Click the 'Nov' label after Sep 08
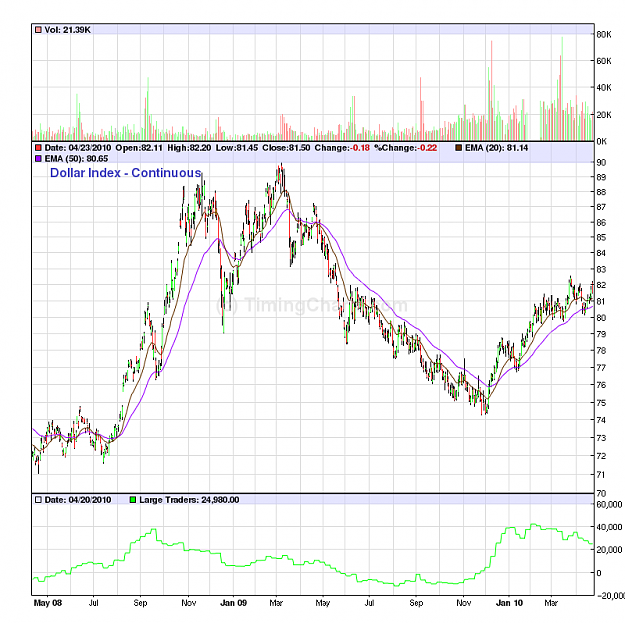Image resolution: width=625 pixels, height=623 pixels. click(x=189, y=603)
